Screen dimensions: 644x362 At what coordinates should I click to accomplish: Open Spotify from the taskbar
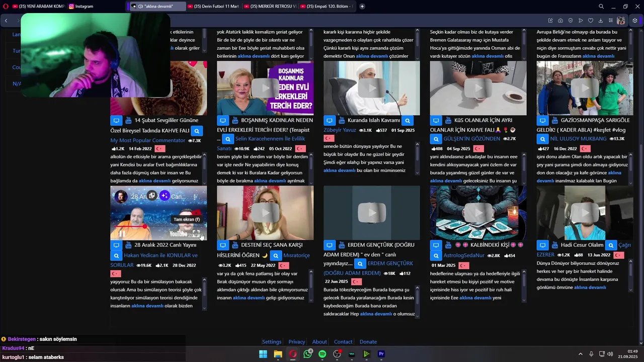323,354
